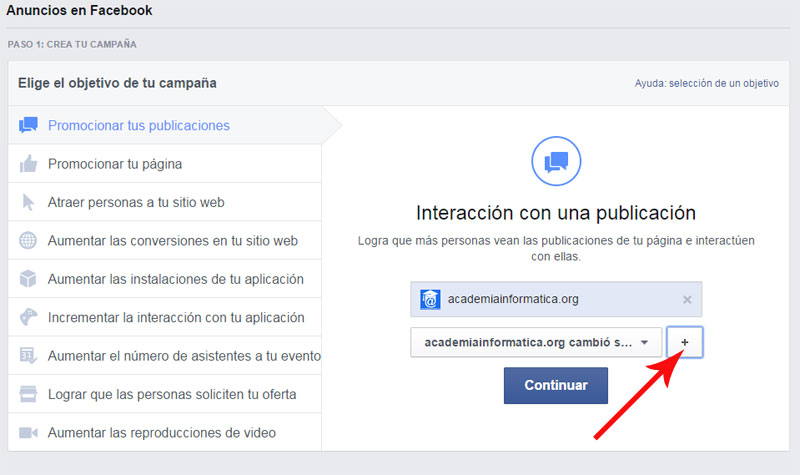800x475 pixels.
Task: Click the video camera icon for Aumentar las reproducciones
Action: tap(28, 433)
